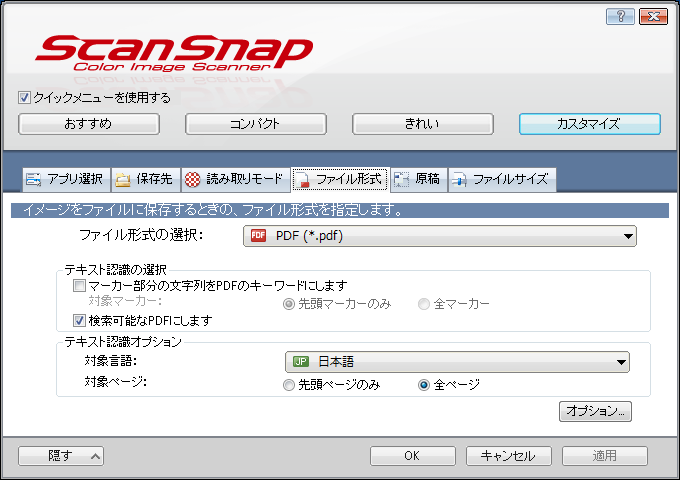
Task: Switch to 原稿 tab
Action: [419, 180]
